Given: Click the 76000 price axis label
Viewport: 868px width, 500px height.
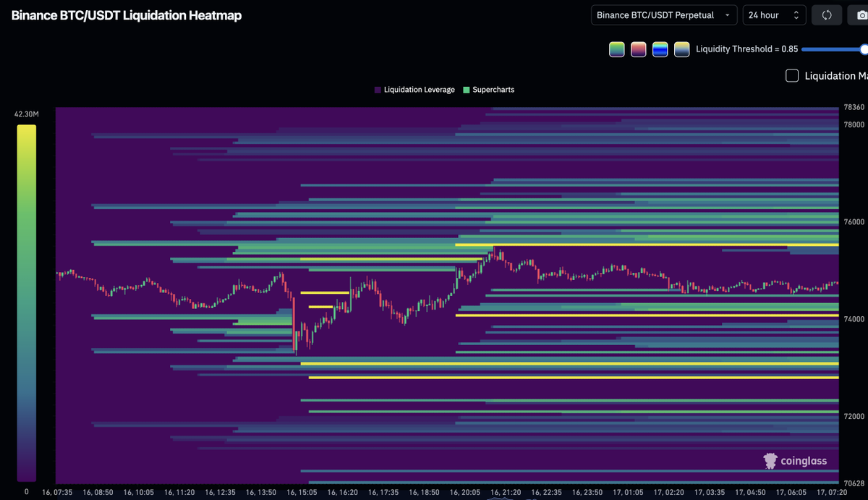Looking at the screenshot, I should coord(854,221).
